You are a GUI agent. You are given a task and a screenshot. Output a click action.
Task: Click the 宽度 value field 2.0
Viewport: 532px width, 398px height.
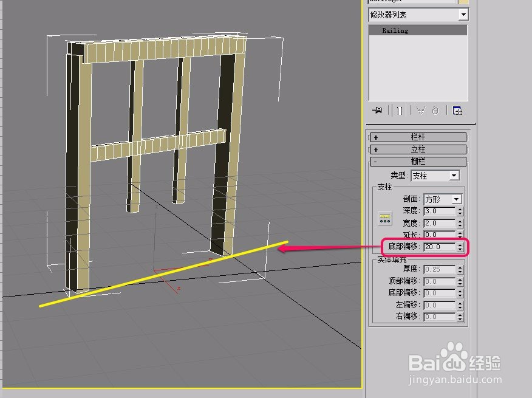[x=439, y=223]
